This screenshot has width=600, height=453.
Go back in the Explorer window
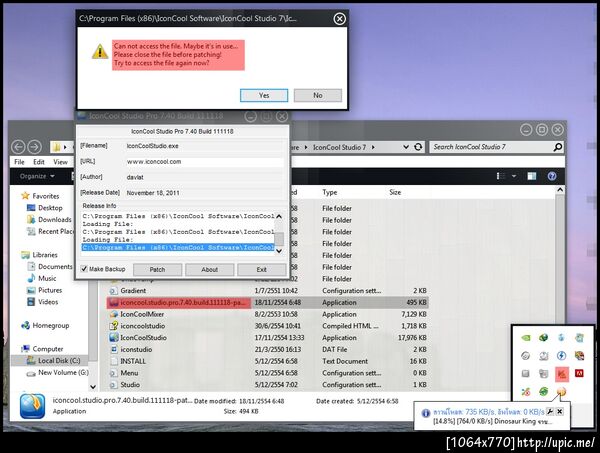(x=18, y=147)
